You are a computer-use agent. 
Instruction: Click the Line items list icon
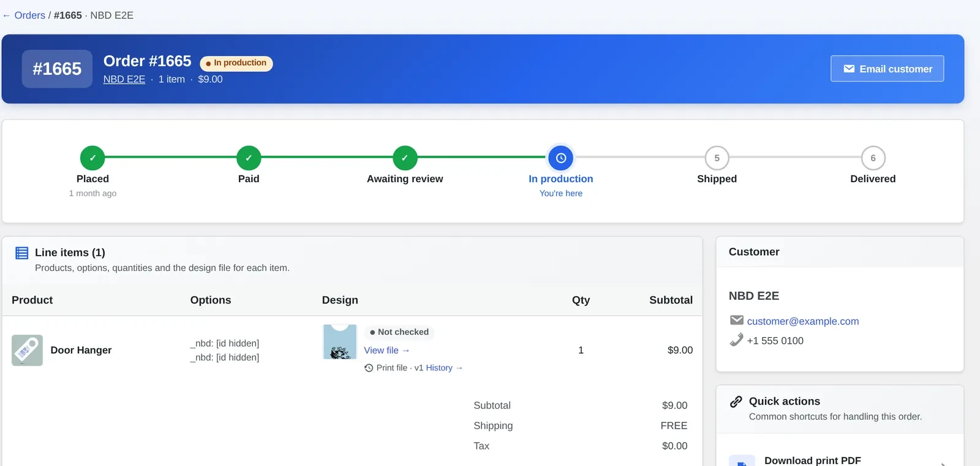[x=22, y=253]
